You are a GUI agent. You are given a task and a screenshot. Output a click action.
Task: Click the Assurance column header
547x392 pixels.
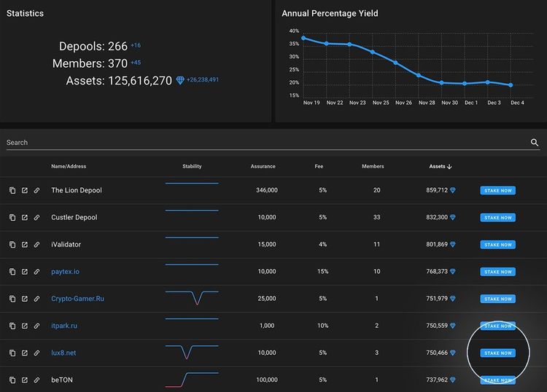pos(263,166)
